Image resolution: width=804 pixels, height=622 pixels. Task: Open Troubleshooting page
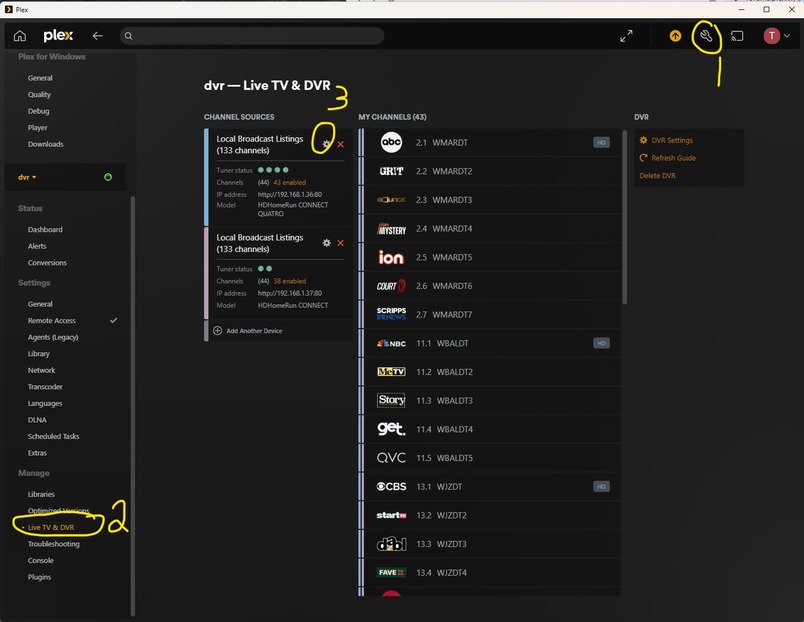coord(54,544)
